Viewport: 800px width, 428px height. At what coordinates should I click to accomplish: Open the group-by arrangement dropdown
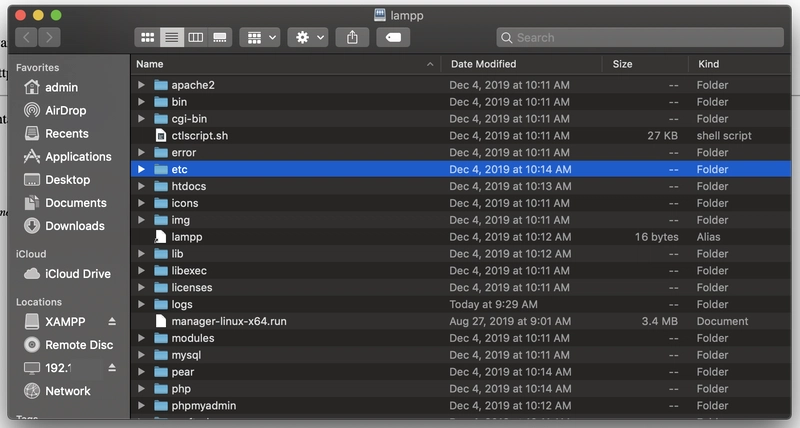[260, 37]
